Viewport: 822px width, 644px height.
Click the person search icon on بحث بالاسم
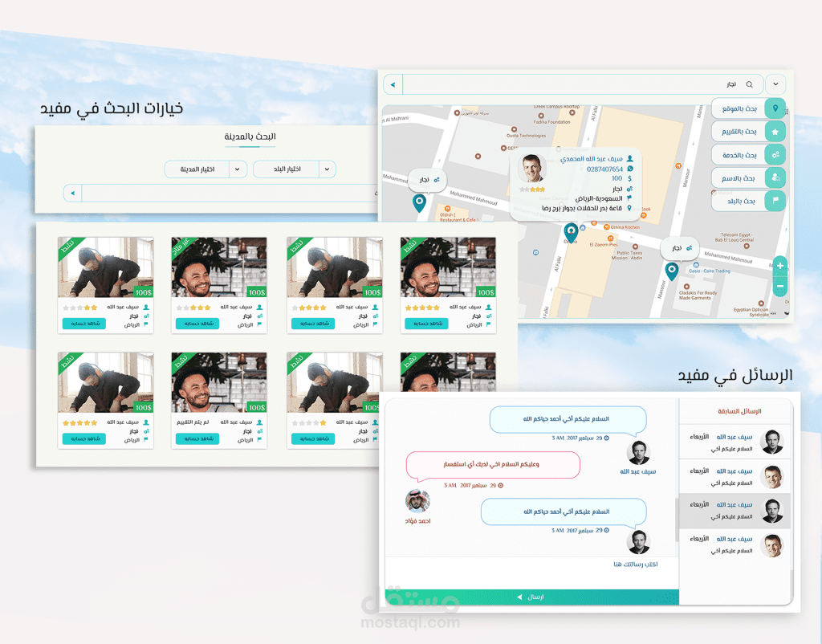[x=775, y=177]
